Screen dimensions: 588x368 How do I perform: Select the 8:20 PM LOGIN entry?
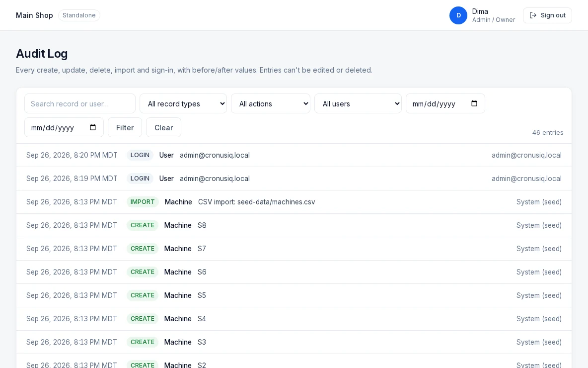click(x=294, y=155)
